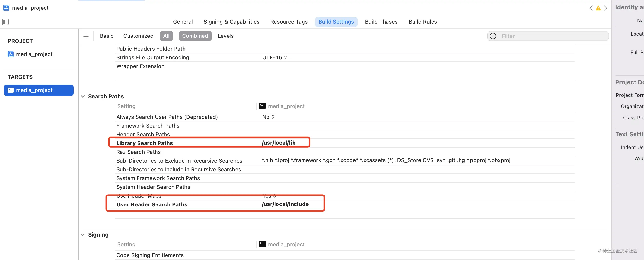Collapse the Search Paths section
644x260 pixels.
pos(83,96)
